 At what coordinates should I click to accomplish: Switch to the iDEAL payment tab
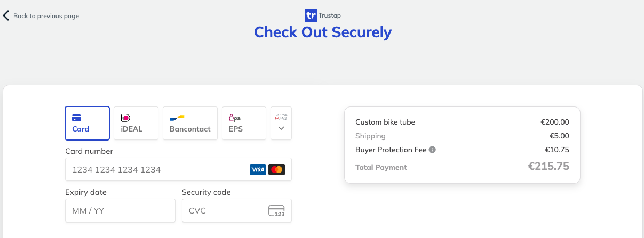tap(136, 123)
